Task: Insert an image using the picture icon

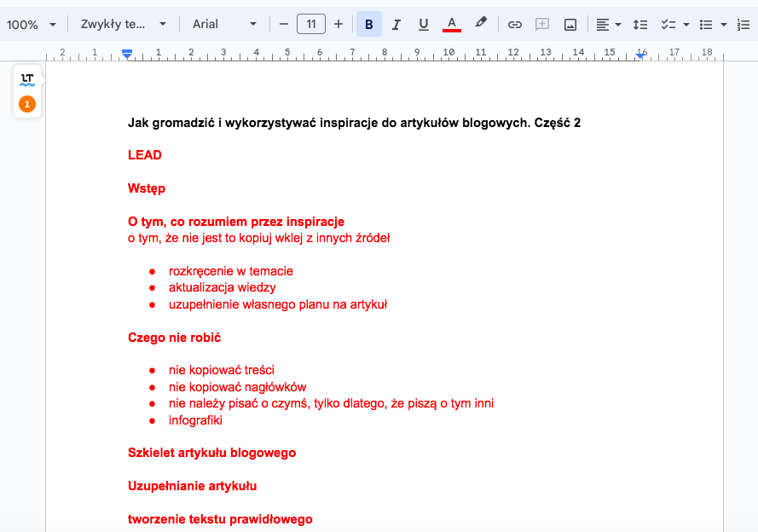Action: coord(570,24)
